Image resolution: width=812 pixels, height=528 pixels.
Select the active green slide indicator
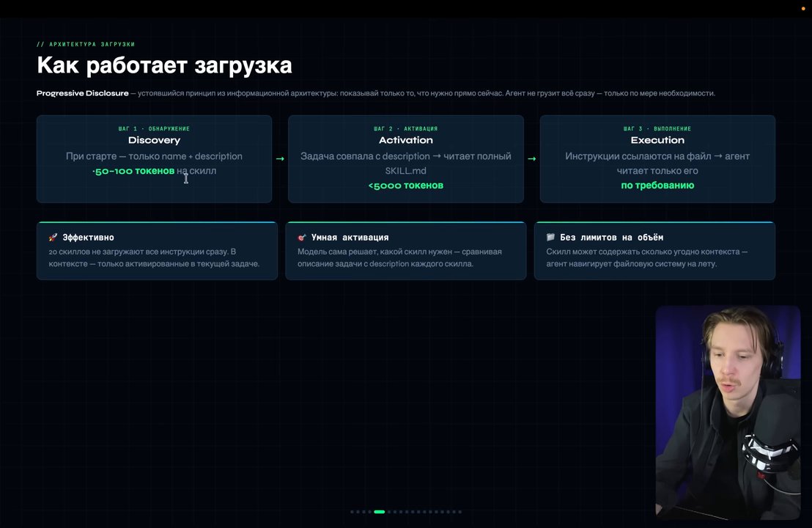(380, 512)
